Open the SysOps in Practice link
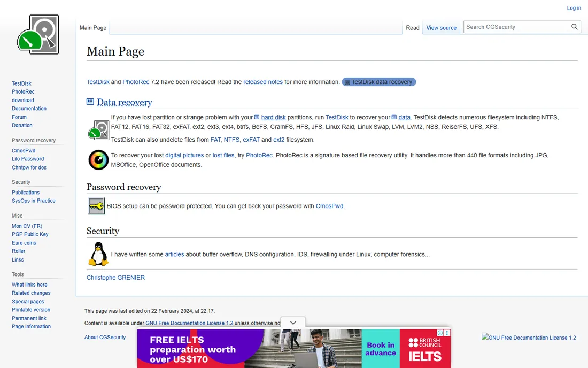Image resolution: width=588 pixels, height=368 pixels. point(33,201)
